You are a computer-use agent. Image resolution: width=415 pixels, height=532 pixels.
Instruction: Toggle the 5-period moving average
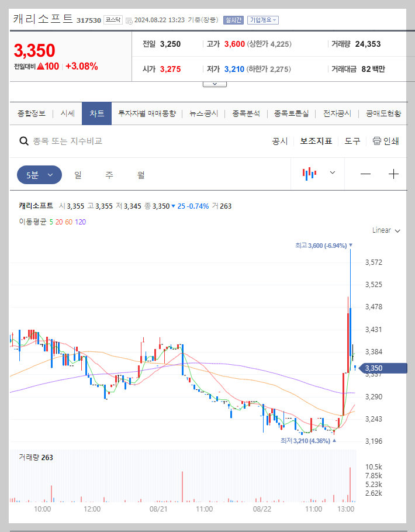pos(52,222)
